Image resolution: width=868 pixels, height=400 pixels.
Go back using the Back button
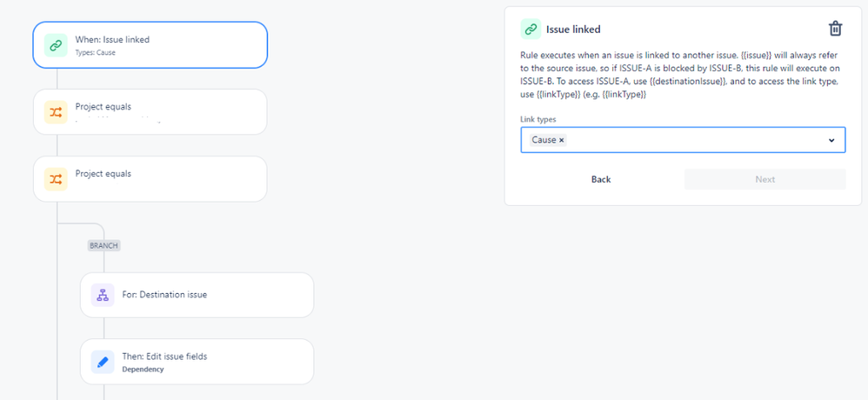[601, 179]
